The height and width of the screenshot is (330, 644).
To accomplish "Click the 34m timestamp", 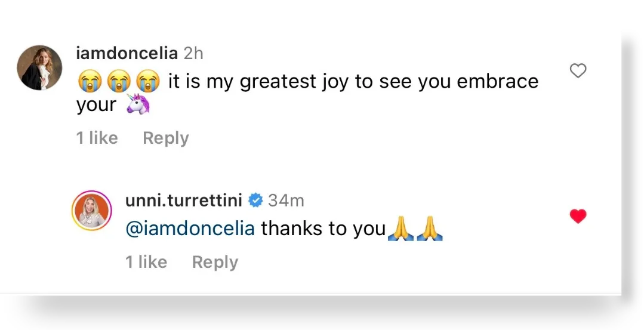I will point(286,201).
